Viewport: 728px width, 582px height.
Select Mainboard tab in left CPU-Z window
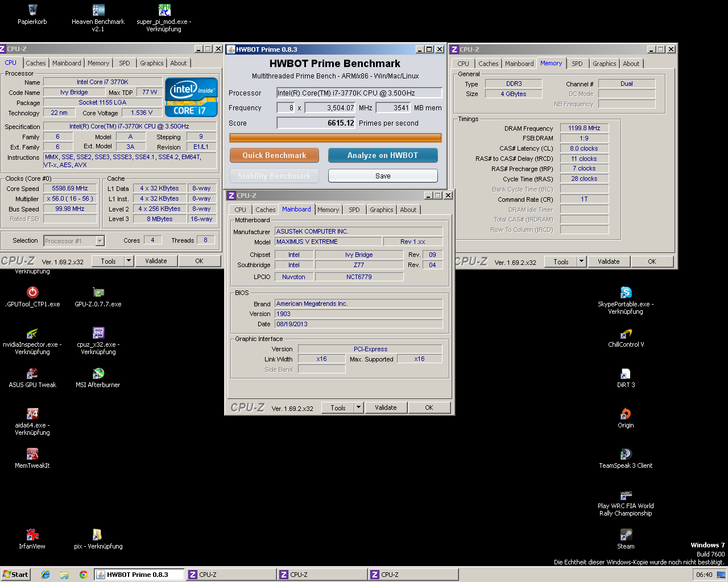67,63
